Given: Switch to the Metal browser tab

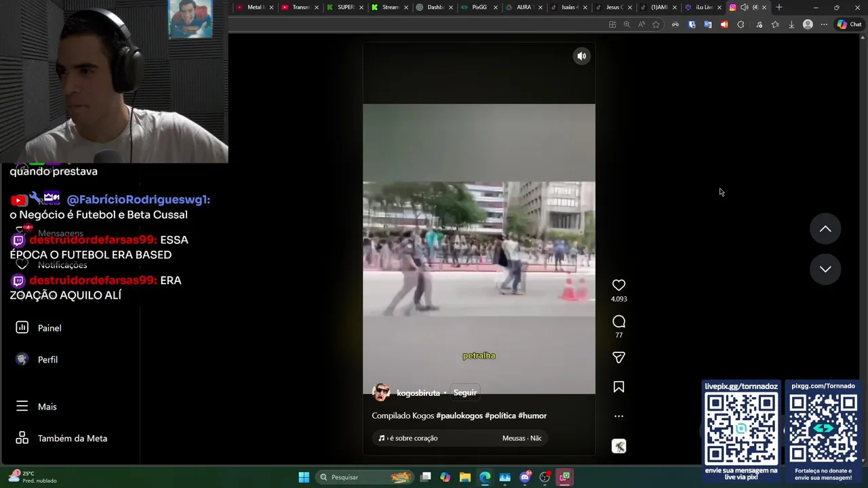Looking at the screenshot, I should [254, 7].
